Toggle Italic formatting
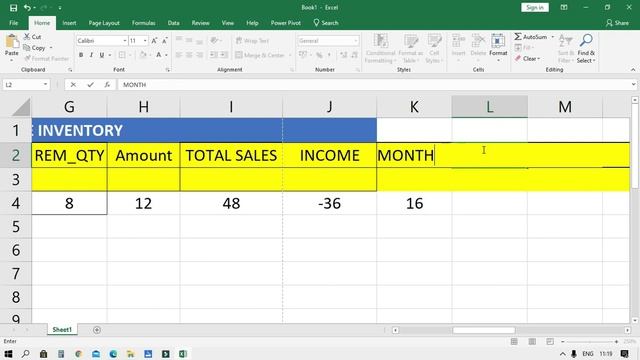The image size is (640, 360). point(91,55)
